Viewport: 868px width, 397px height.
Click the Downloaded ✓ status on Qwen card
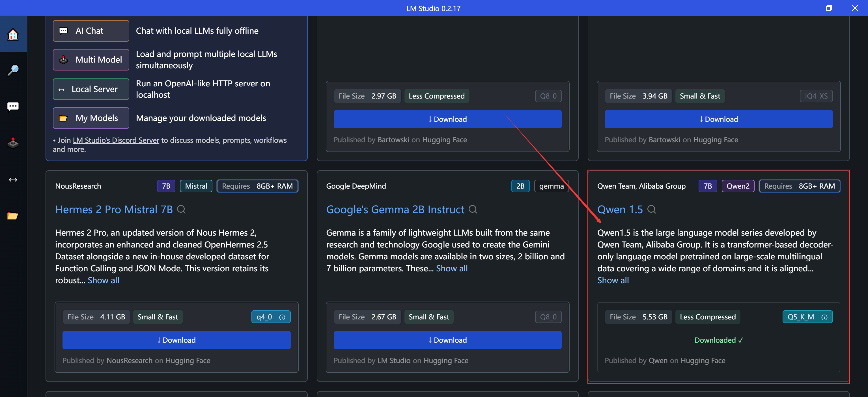[x=718, y=340]
